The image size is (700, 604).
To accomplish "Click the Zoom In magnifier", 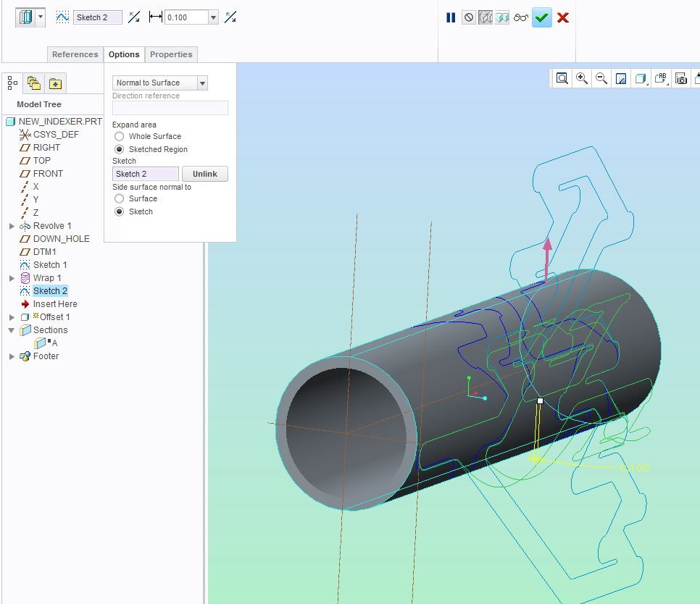I will pyautogui.click(x=582, y=78).
